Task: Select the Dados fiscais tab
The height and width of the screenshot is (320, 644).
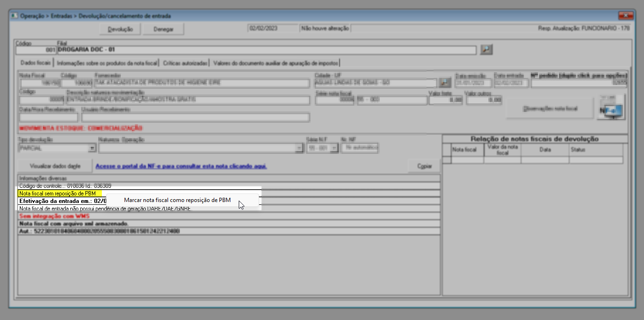Action: click(x=36, y=63)
